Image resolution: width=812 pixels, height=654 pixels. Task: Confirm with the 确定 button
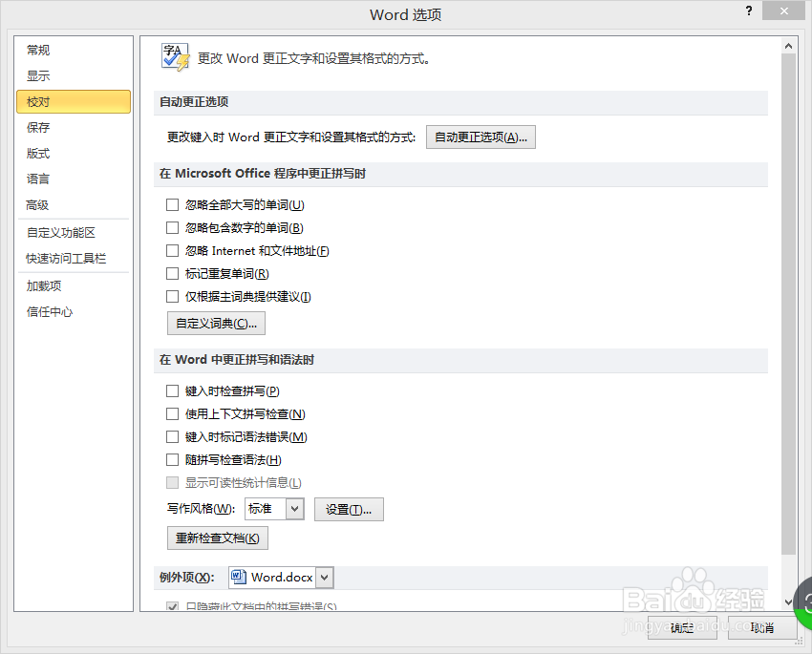(682, 627)
